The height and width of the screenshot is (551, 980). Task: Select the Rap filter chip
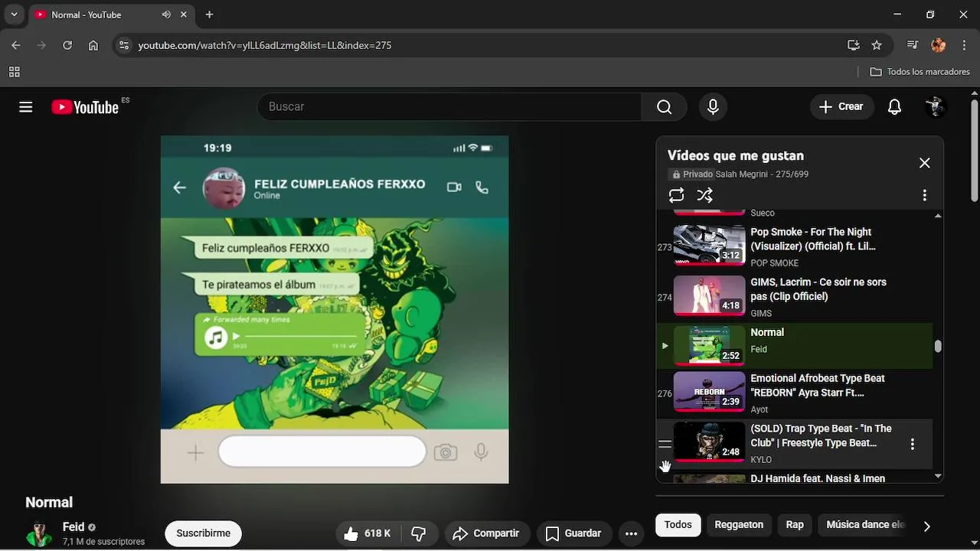click(795, 525)
